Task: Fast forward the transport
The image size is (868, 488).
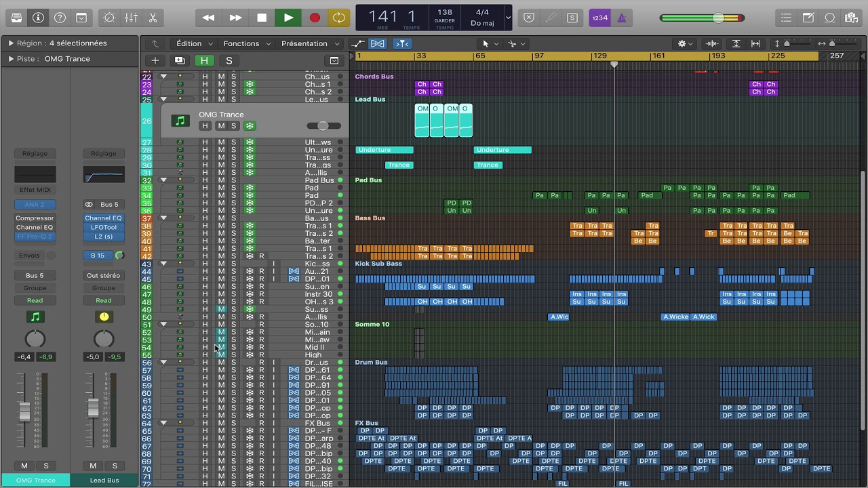Action: pyautogui.click(x=235, y=18)
